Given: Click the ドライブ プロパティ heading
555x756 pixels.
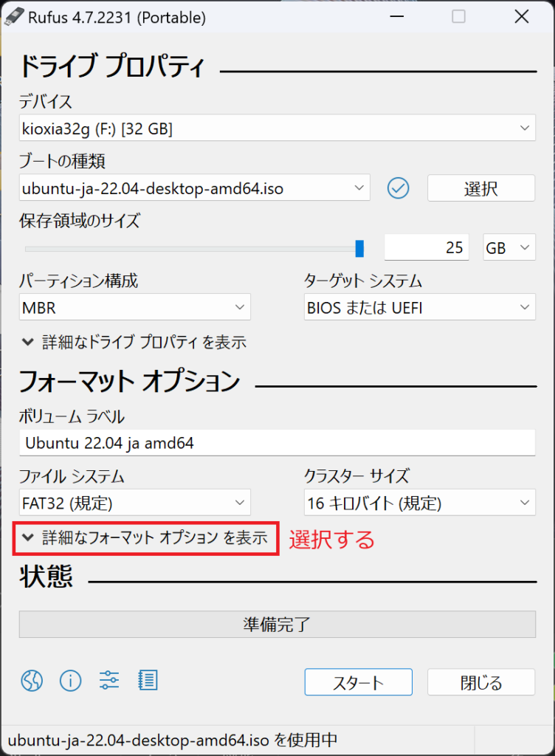Looking at the screenshot, I should click(x=112, y=66).
